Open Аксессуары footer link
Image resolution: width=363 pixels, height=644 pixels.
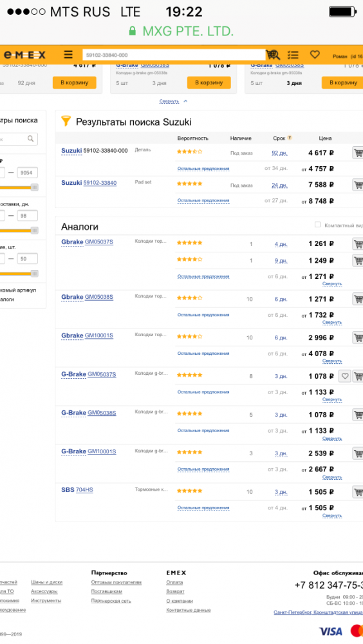coord(44,591)
